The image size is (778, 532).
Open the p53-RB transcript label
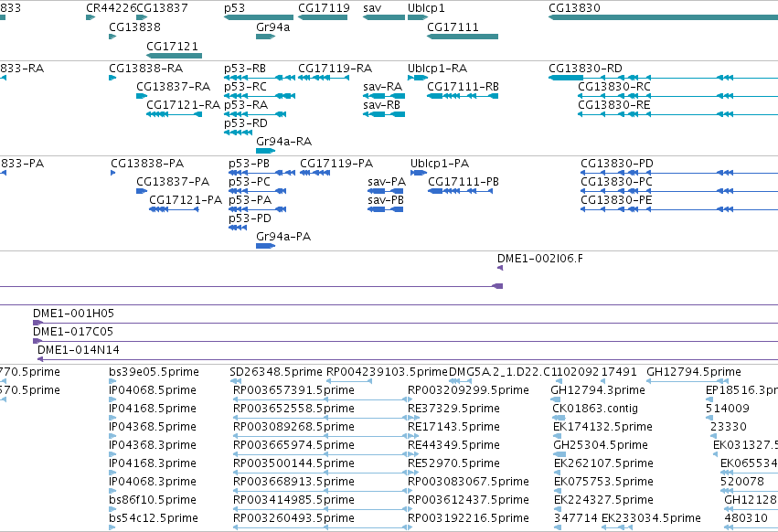pos(245,69)
